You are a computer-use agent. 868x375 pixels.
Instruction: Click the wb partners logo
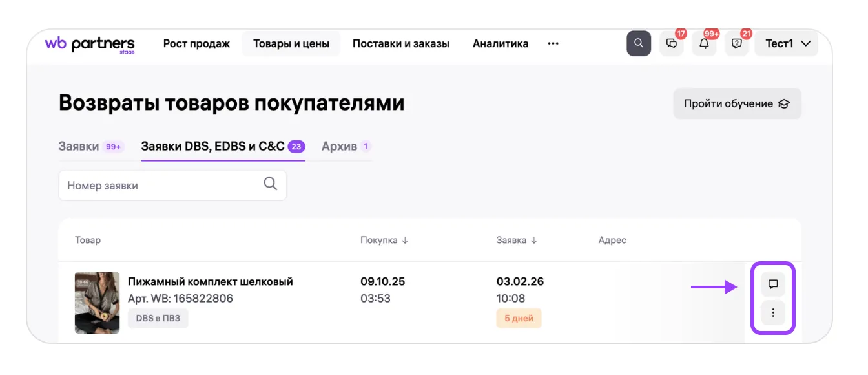(x=90, y=44)
